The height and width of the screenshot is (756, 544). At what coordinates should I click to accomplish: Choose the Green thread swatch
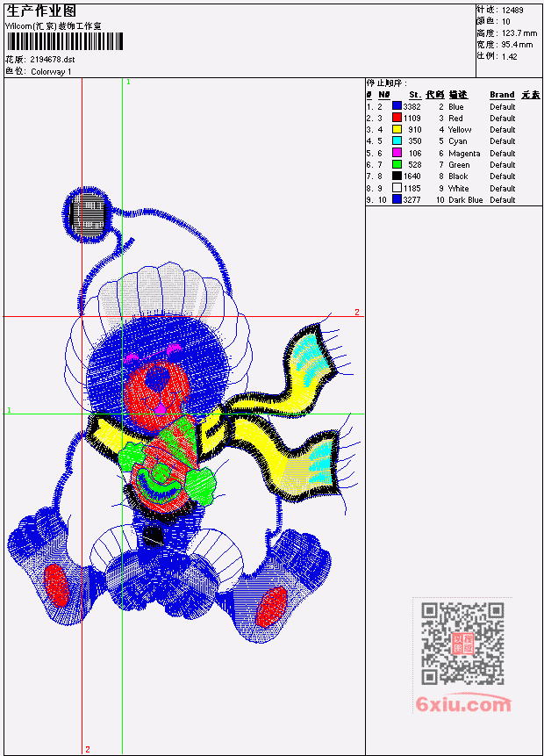pos(397,164)
